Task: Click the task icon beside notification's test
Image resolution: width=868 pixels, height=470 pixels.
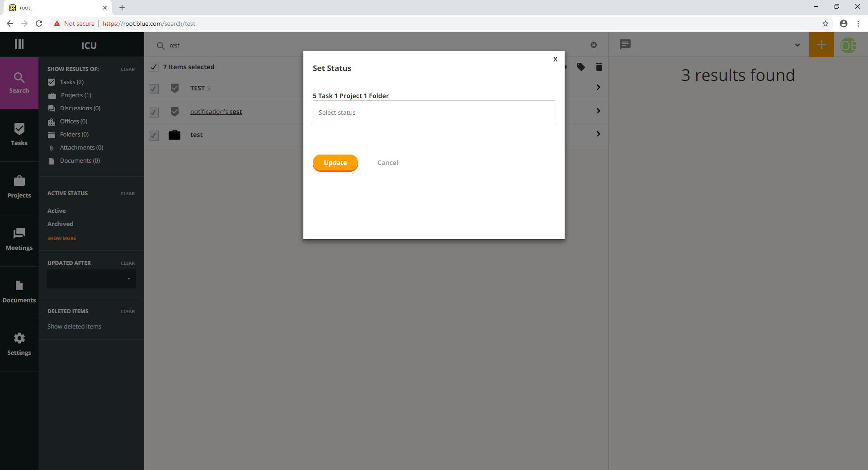Action: coord(175,112)
